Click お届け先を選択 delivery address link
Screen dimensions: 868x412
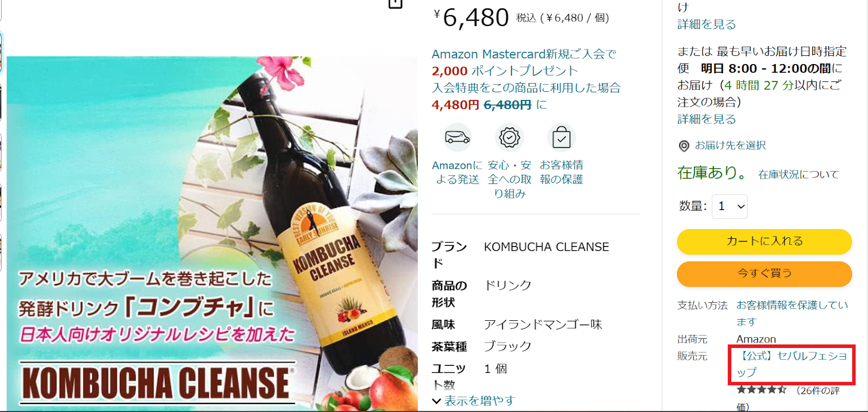coord(730,145)
